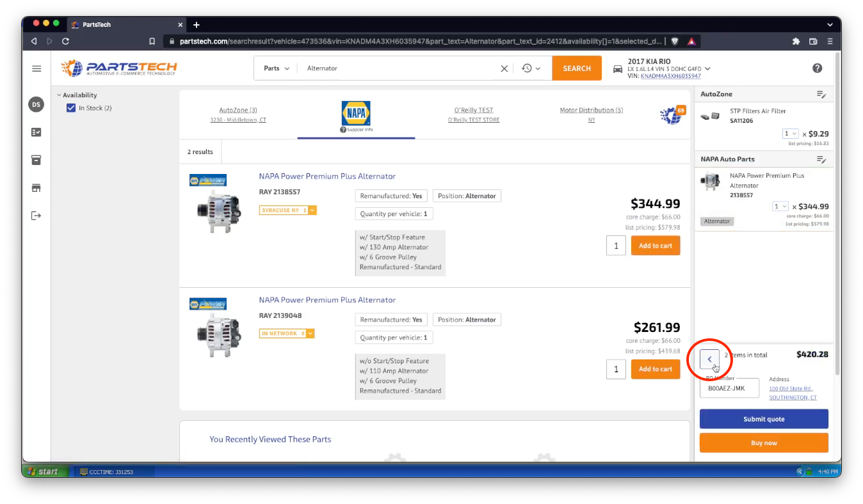
Task: Collapse the Availability filter section
Action: click(x=59, y=95)
